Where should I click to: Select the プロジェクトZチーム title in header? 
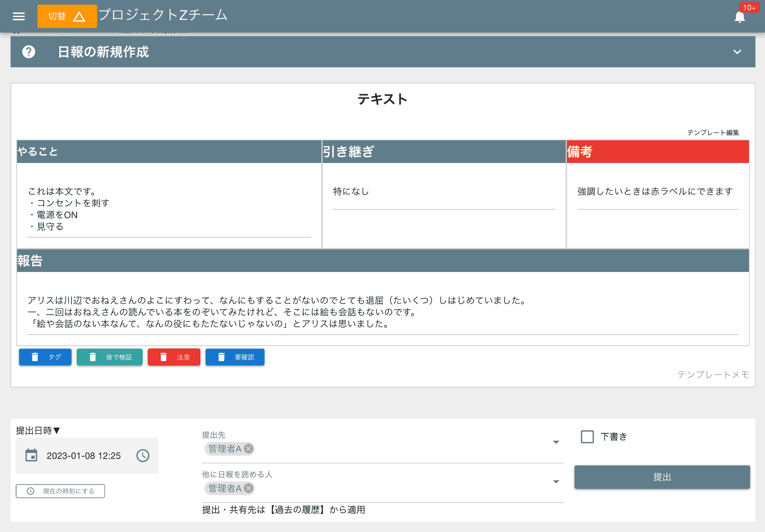pos(163,15)
